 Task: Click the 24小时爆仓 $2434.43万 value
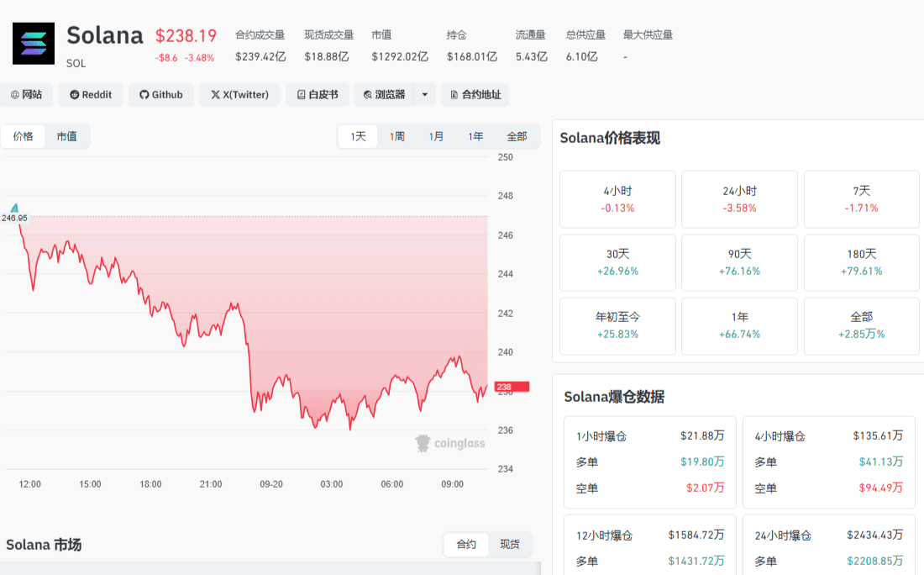(875, 535)
